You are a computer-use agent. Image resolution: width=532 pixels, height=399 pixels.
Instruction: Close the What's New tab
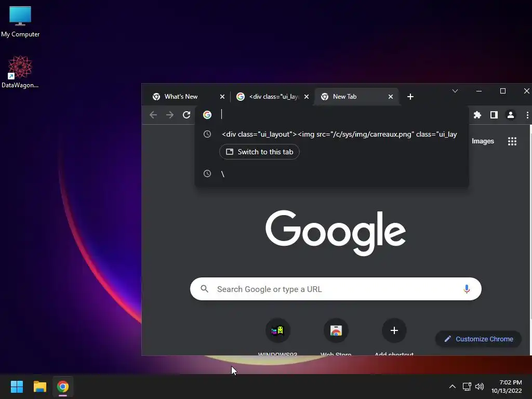pos(222,97)
